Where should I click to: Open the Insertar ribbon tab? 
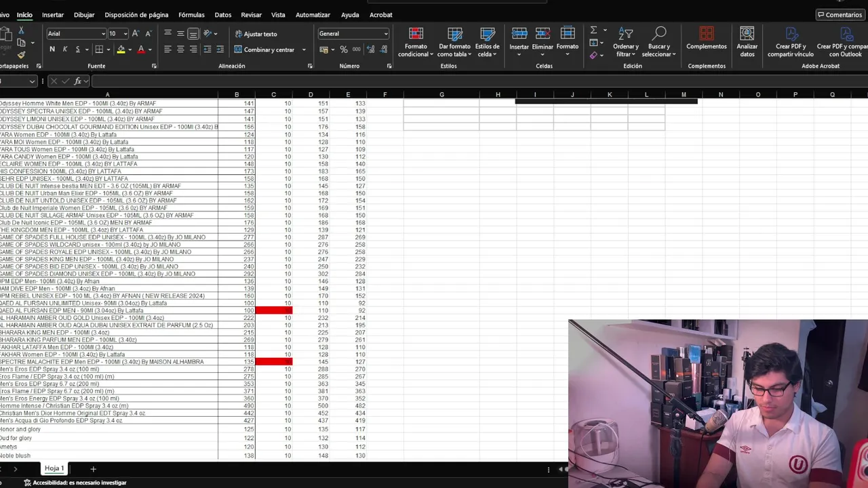[x=53, y=15]
